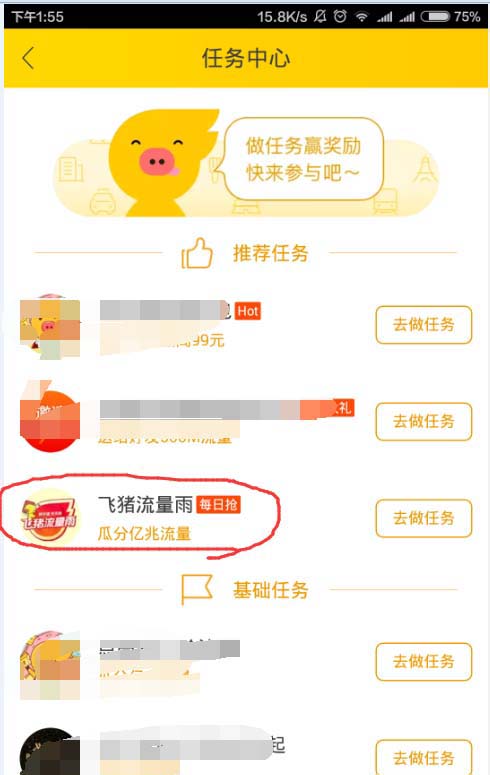Click 去做任务 for the bottom task
The width and height of the screenshot is (490, 775).
click(x=424, y=757)
